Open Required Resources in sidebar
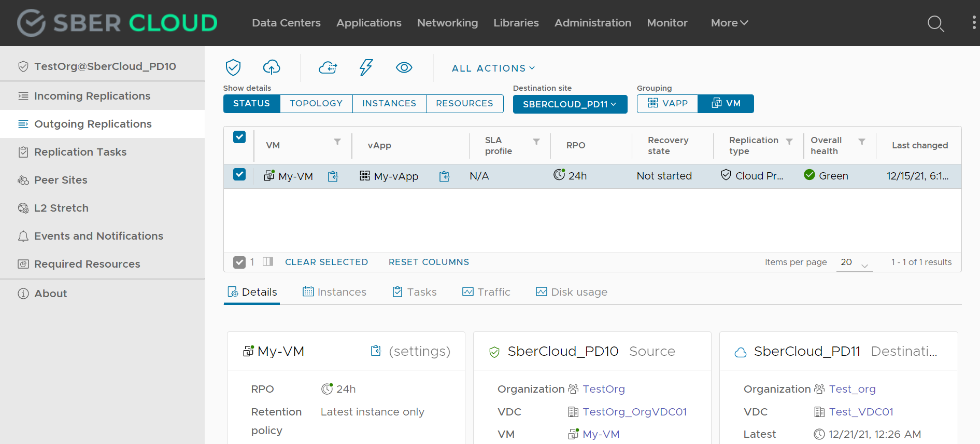This screenshot has width=980, height=444. 102,264
